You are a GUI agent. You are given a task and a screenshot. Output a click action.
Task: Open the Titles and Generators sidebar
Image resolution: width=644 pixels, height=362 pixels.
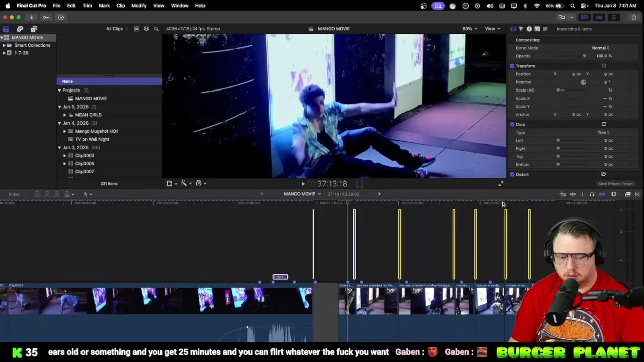point(34,29)
